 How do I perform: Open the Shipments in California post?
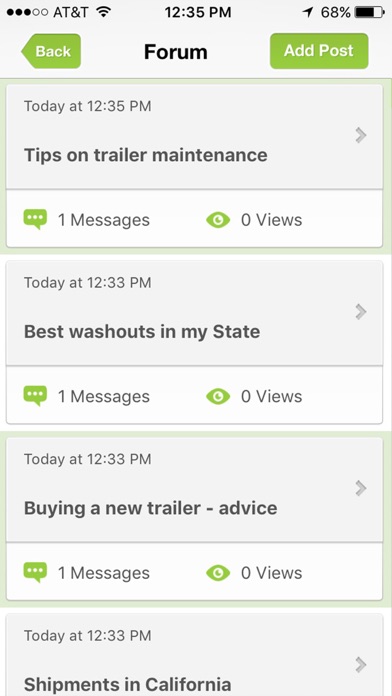[194, 655]
